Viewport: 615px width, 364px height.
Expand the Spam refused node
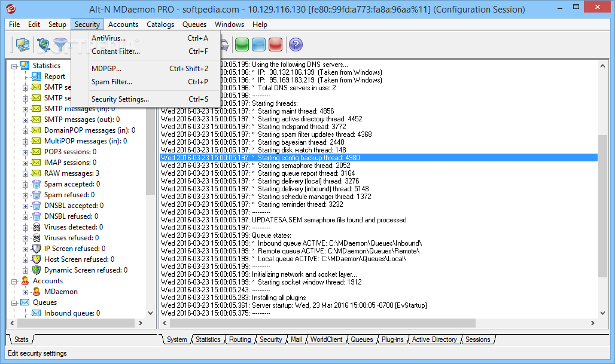point(26,195)
